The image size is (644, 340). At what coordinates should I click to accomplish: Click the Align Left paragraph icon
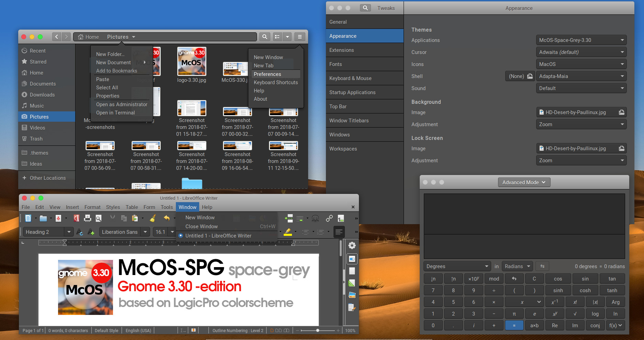(339, 232)
